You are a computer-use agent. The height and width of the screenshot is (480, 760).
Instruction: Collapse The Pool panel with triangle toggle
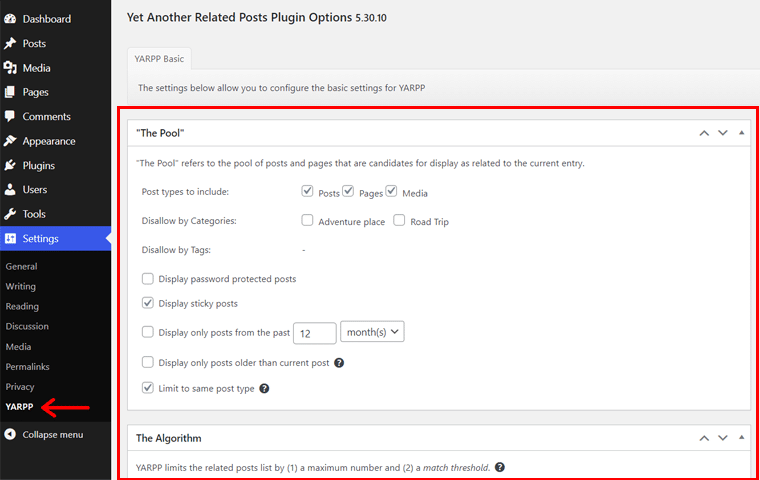tap(741, 132)
